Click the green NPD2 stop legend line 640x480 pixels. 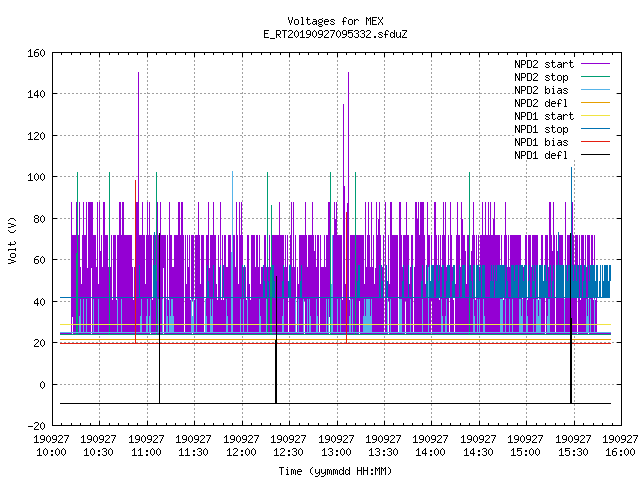(595, 77)
